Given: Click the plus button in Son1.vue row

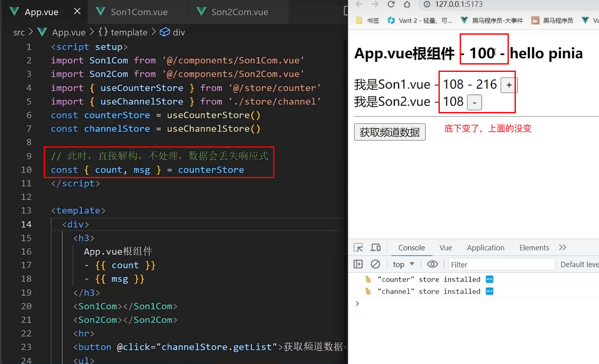Looking at the screenshot, I should (x=508, y=85).
